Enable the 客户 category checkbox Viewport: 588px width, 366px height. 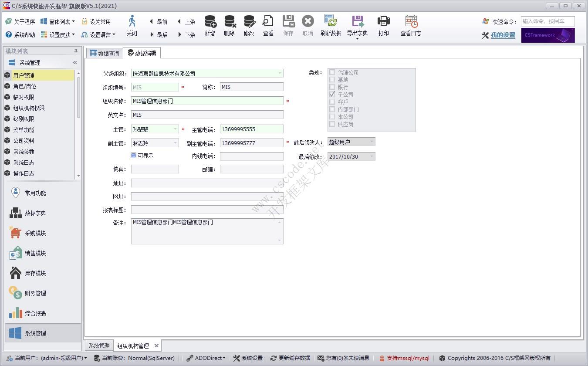pos(332,102)
